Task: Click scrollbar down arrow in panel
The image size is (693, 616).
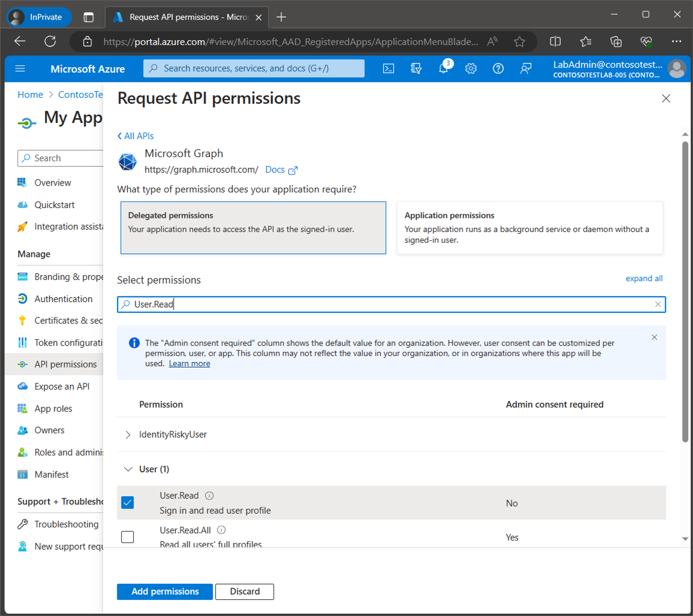Action: [x=685, y=539]
